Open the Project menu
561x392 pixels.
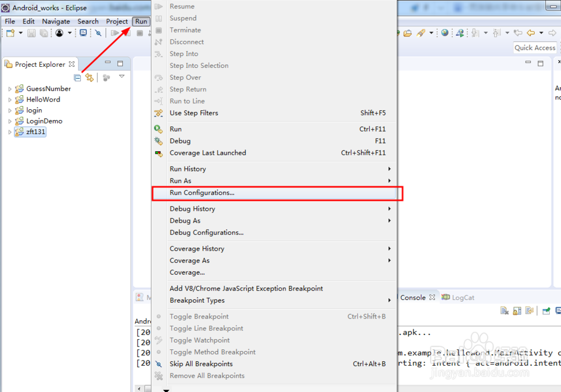coord(117,21)
